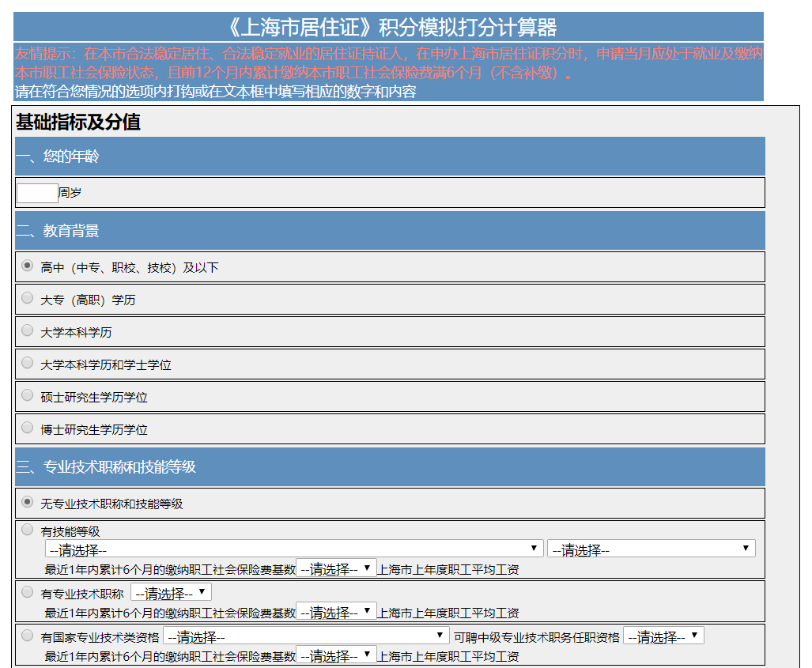Choose the 硕士研究生学历学位 option
The height and width of the screenshot is (668, 812).
pos(28,395)
